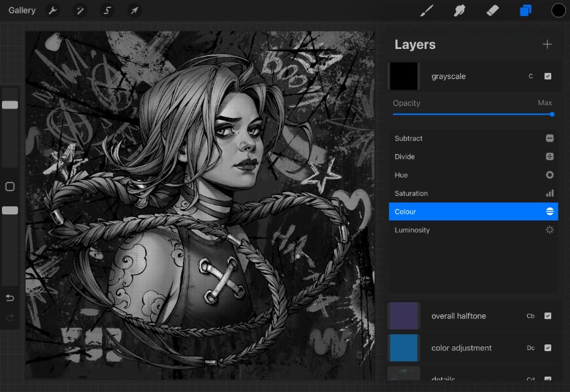Set the layer Opacity slider handle
Viewport: 570px width, 392px height.
(552, 114)
